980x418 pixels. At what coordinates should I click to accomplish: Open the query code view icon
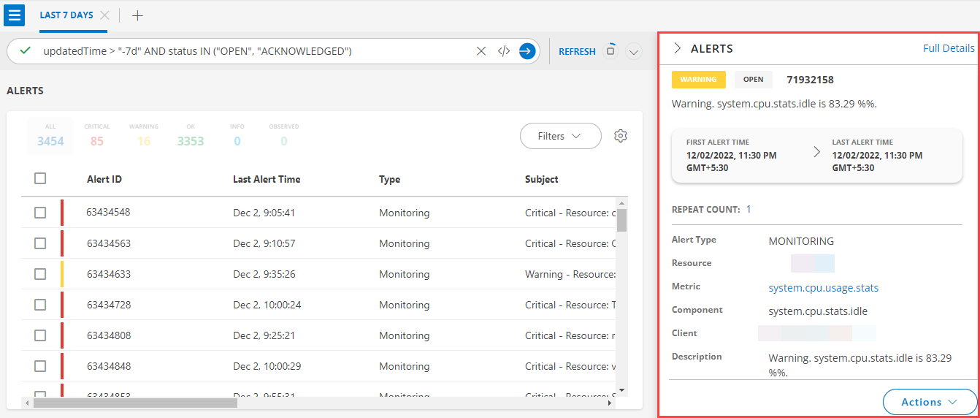pyautogui.click(x=504, y=51)
